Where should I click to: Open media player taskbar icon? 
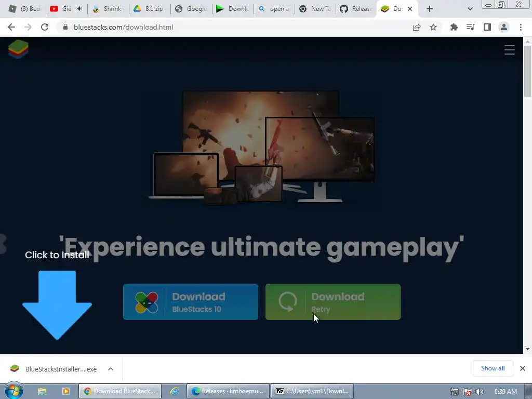pyautogui.click(x=66, y=391)
